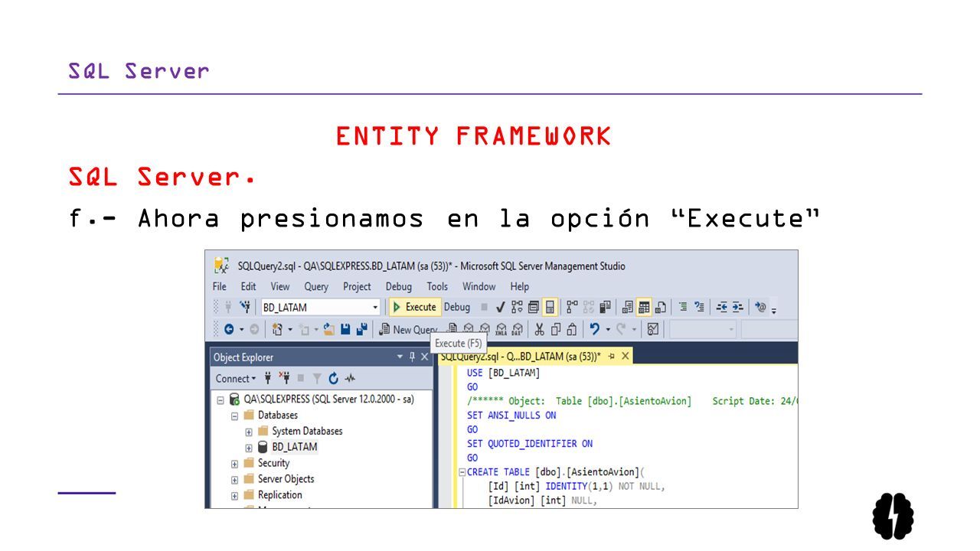
Task: Open the Debug menu
Action: pyautogui.click(x=399, y=286)
